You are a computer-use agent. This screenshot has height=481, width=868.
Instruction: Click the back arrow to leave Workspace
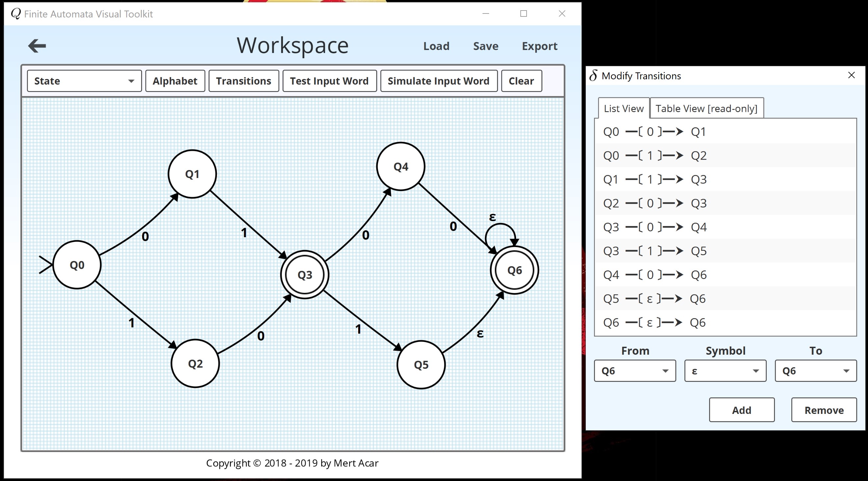(37, 45)
